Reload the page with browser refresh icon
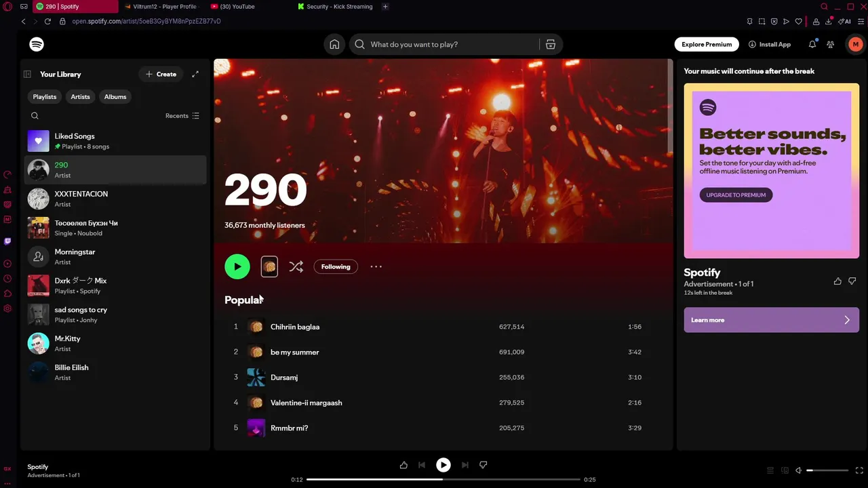Viewport: 868px width, 488px height. (47, 21)
